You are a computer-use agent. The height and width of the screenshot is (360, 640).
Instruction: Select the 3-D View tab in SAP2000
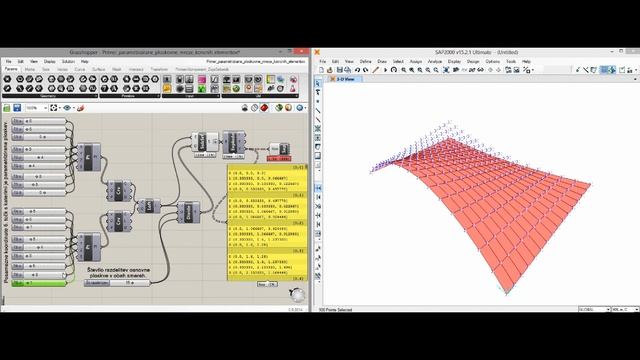[x=345, y=79]
